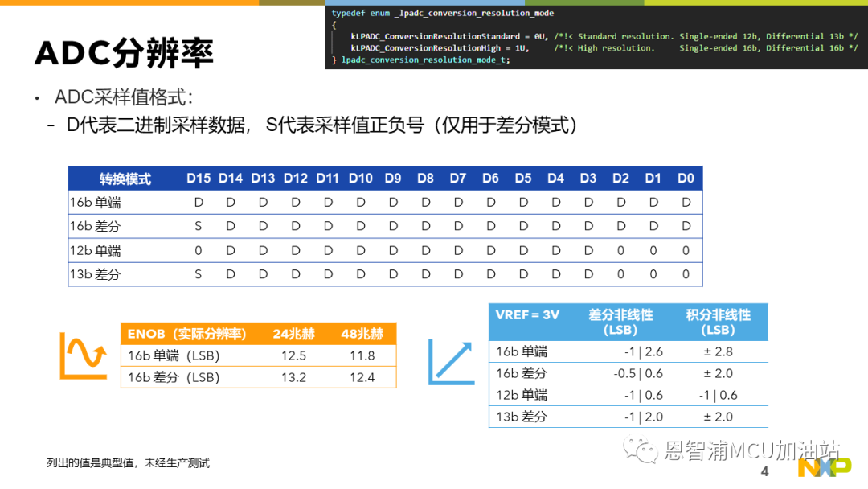Screen dimensions: 868x489
Task: Click the '24兆赫' column header
Action: [293, 334]
